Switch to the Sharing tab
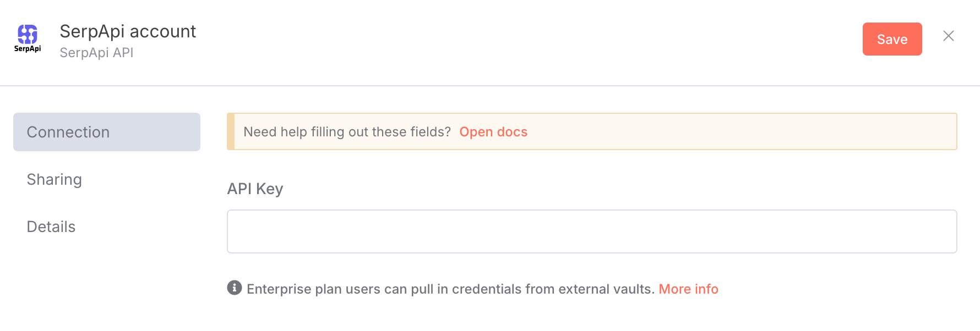The width and height of the screenshot is (980, 331). [x=55, y=179]
